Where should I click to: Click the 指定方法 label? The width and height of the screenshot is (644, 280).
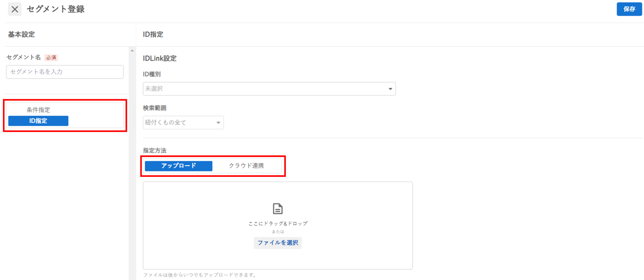point(155,150)
